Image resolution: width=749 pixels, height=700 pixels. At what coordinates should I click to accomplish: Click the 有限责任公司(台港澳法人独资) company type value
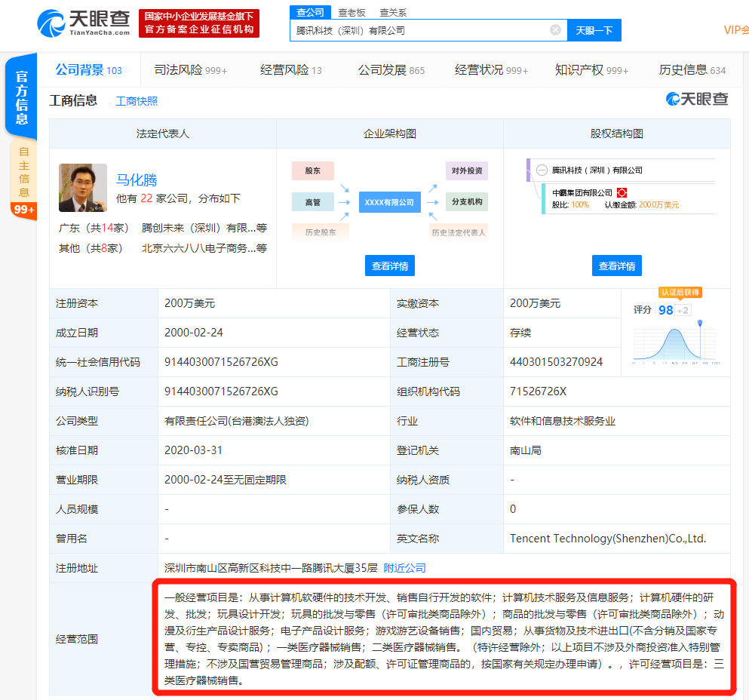pos(236,421)
